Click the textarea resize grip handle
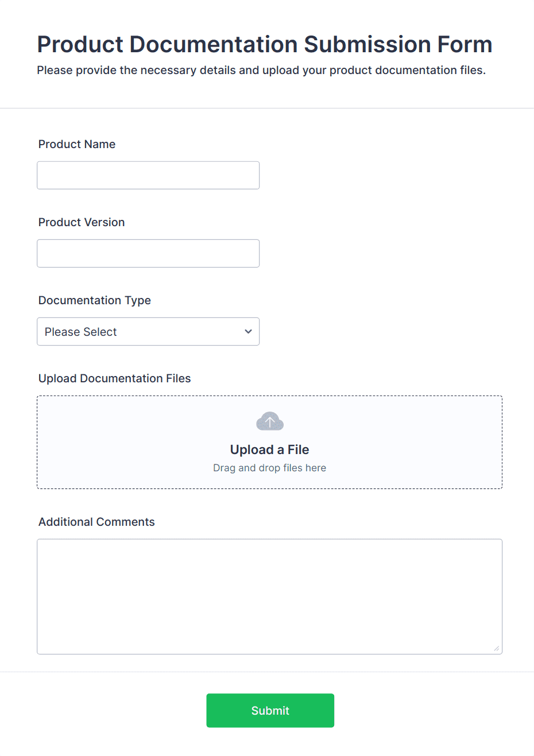Image resolution: width=534 pixels, height=756 pixels. [496, 649]
